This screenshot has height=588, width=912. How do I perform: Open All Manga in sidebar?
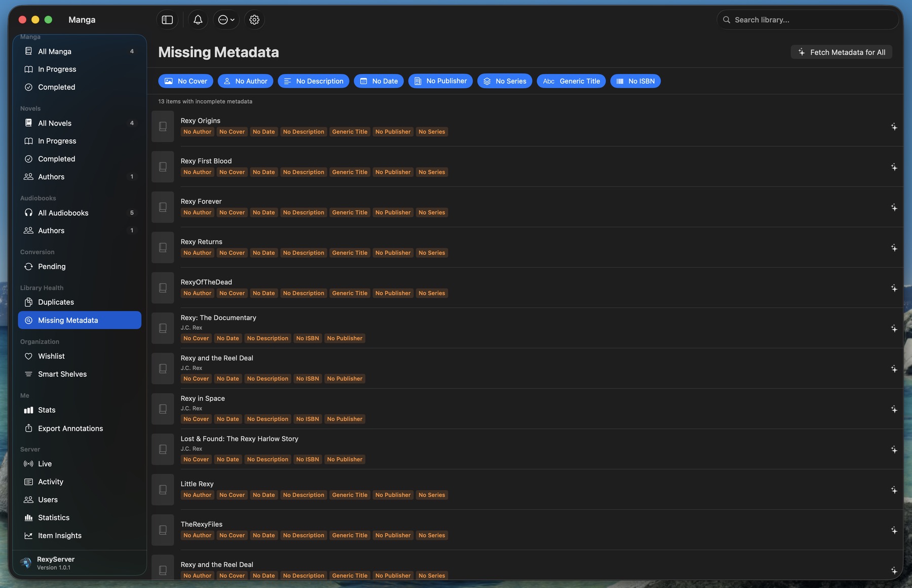point(80,51)
